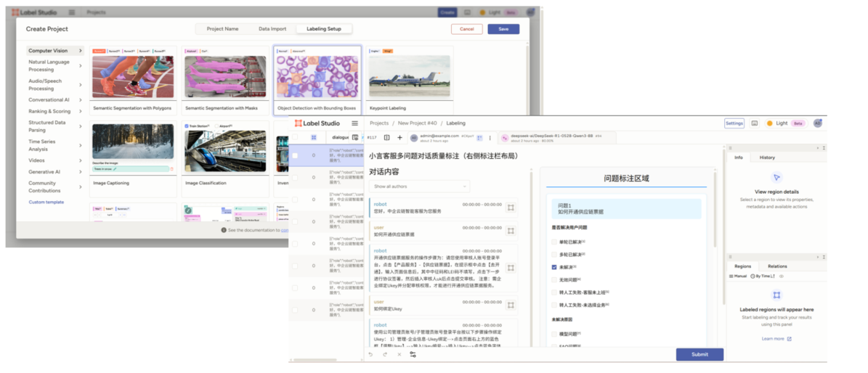Screen dimensions: 868x373
Task: Toggle Light theme switch in Labeling window
Action: pyautogui.click(x=785, y=123)
